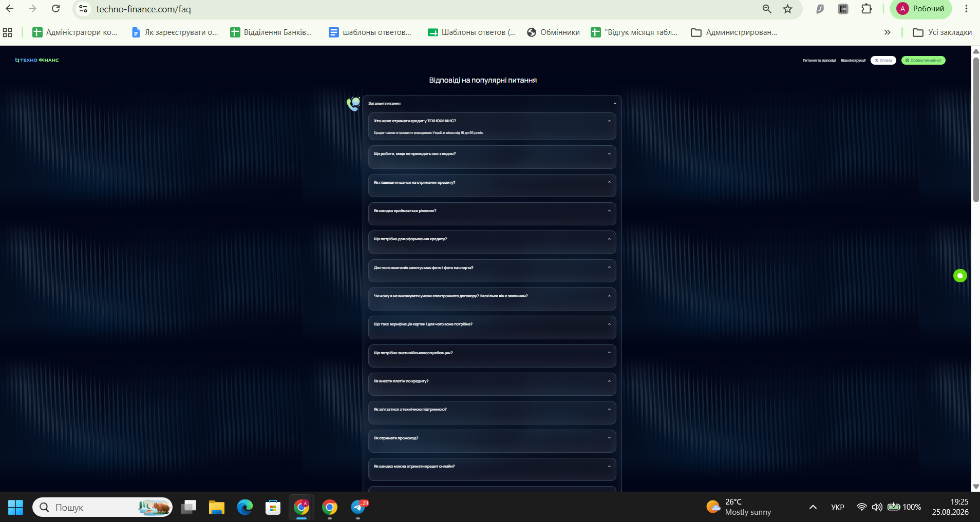Image resolution: width=980 pixels, height=522 pixels.
Task: Open '"Відгук місяця табл...' bookmark
Action: pos(634,32)
